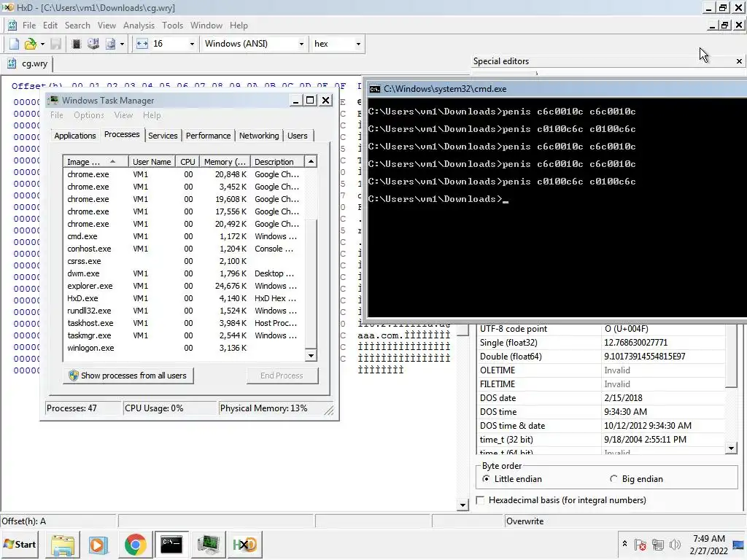Click the Show desktop icon beside clock
Screen dimensions: 747x560
tap(738, 545)
